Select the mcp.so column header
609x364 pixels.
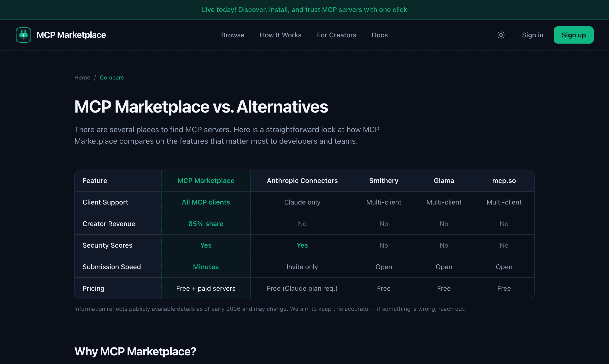pos(504,181)
